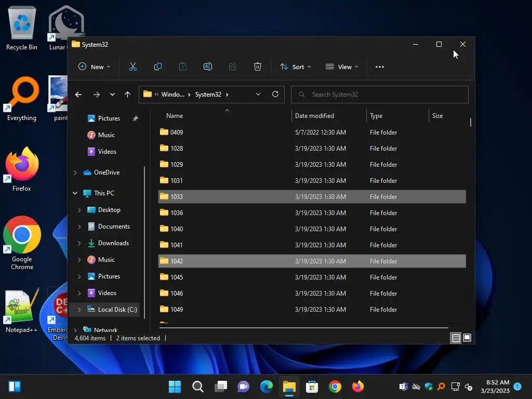Screen dimensions: 532x399
Task: Click the highlighted 1033 folder row
Action: (312, 196)
